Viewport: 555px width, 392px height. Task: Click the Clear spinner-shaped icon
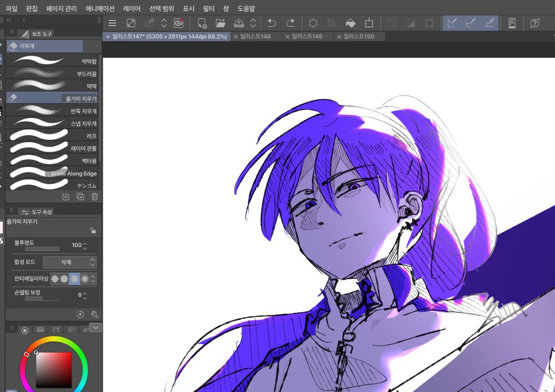(x=313, y=23)
